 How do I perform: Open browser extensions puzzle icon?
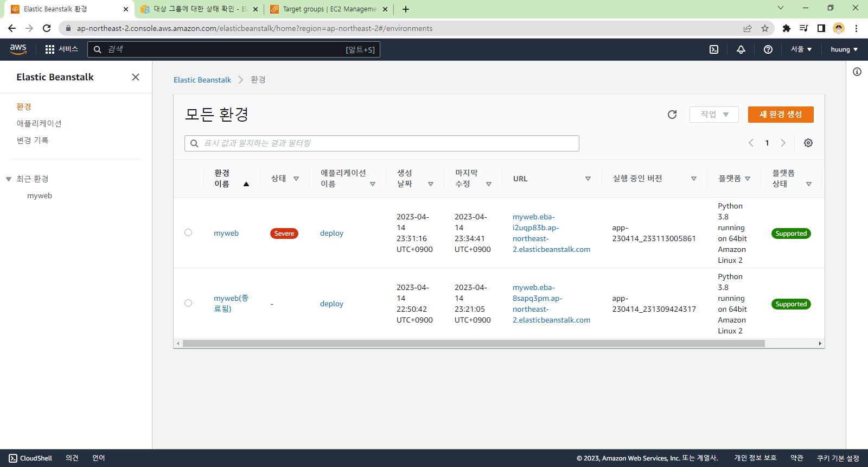[787, 28]
